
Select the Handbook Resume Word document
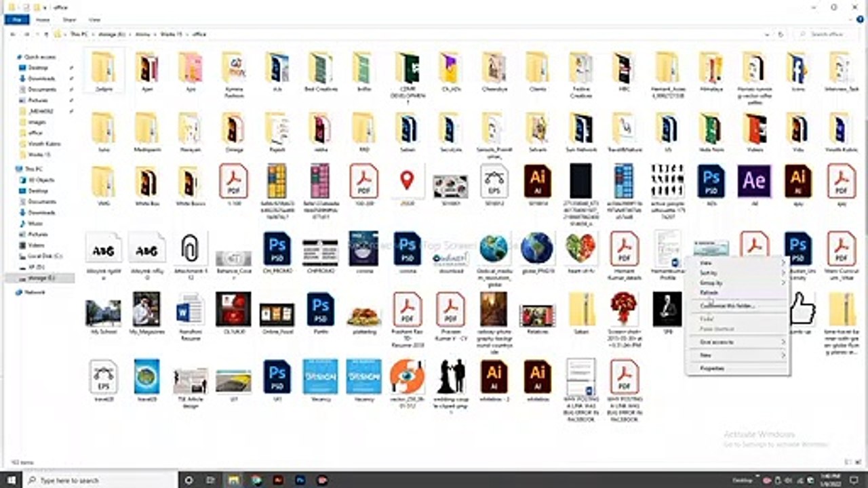[x=190, y=316]
